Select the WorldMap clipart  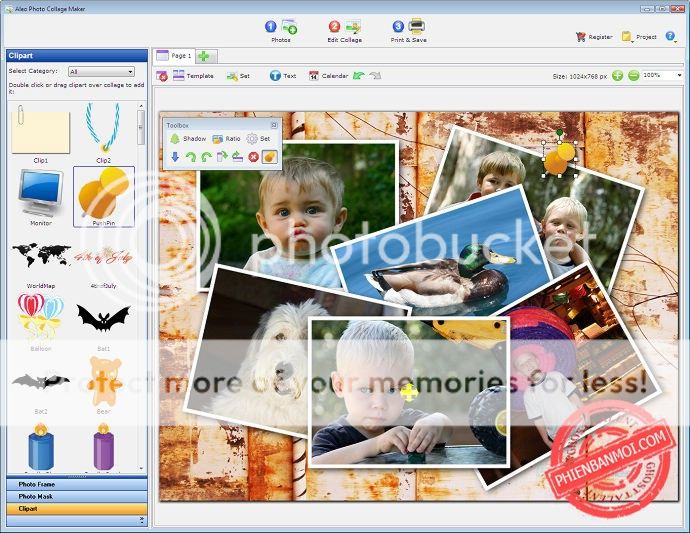[x=40, y=261]
